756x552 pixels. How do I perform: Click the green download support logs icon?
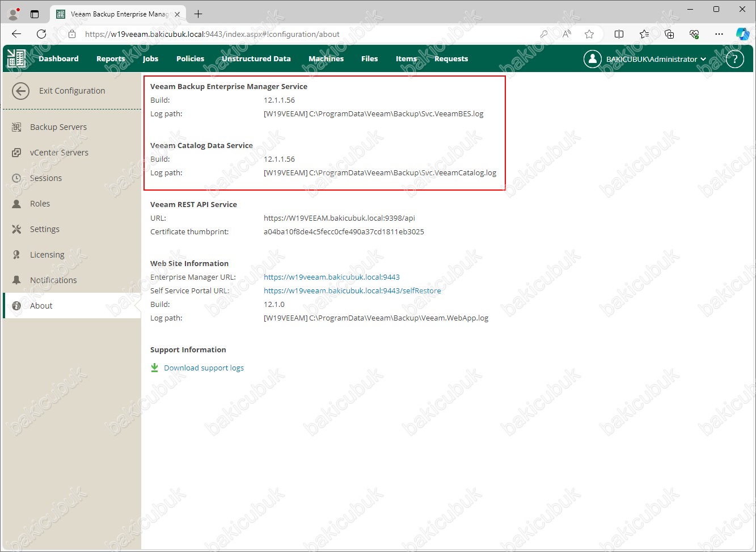click(154, 368)
